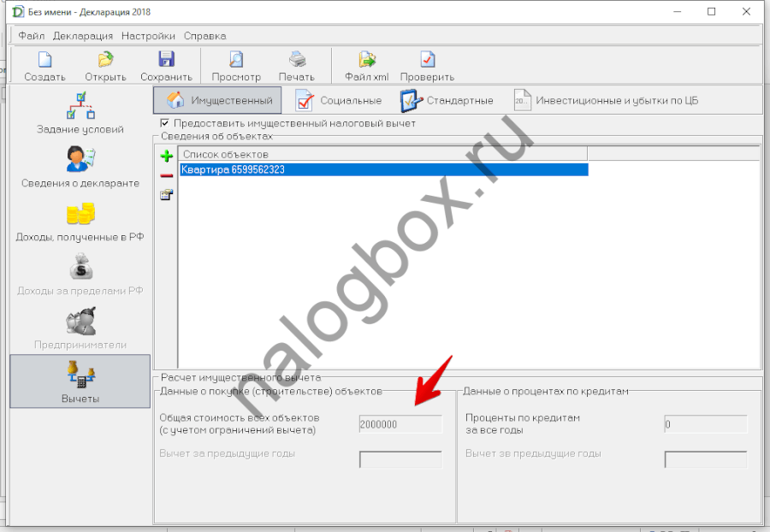Viewport: 770px width, 532px height.
Task: Run Проверить check from toolbar
Action: point(427,61)
